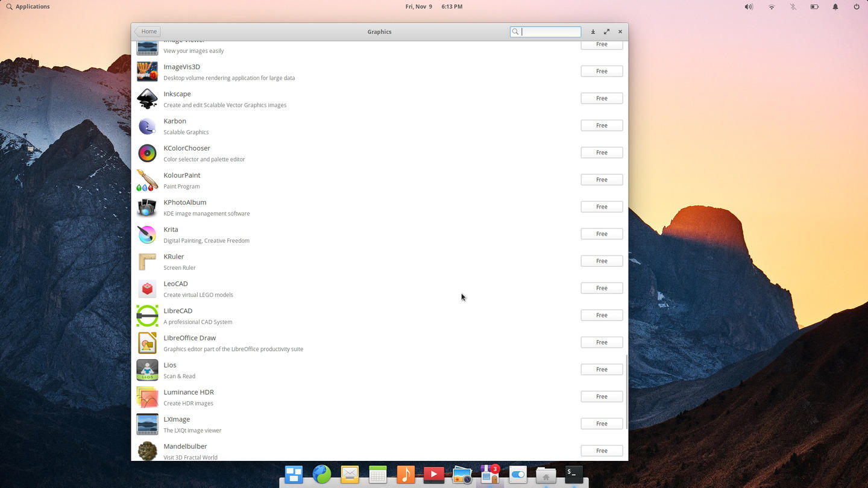Show notifications bell indicator
868x488 pixels.
(835, 7)
